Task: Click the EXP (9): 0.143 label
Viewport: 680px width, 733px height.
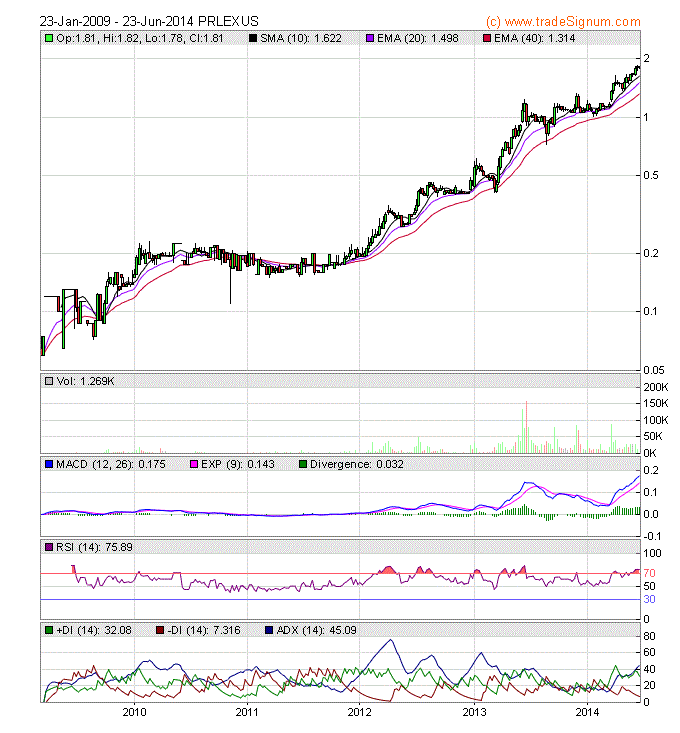Action: click(x=238, y=464)
